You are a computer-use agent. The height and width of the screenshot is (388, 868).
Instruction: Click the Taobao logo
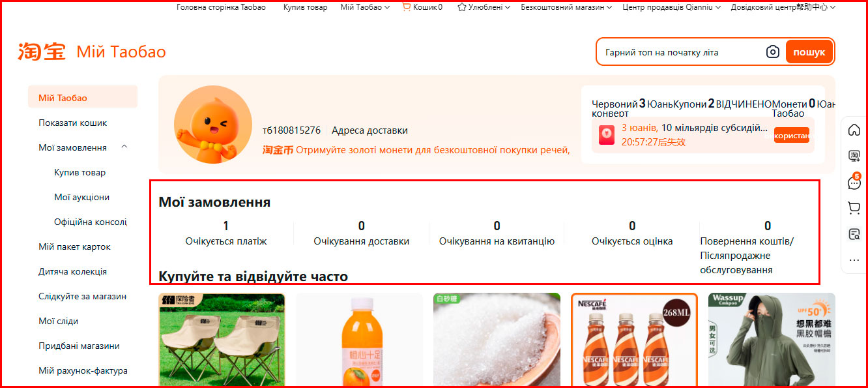42,52
